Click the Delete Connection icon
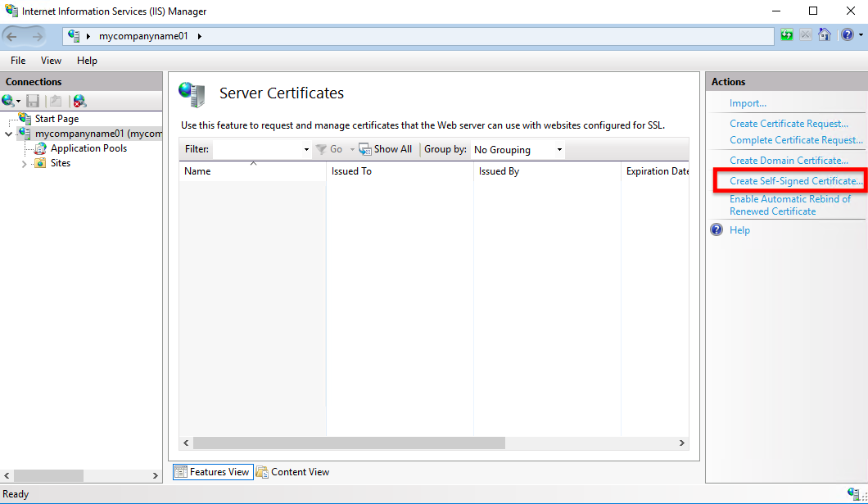The width and height of the screenshot is (868, 504). [x=79, y=101]
